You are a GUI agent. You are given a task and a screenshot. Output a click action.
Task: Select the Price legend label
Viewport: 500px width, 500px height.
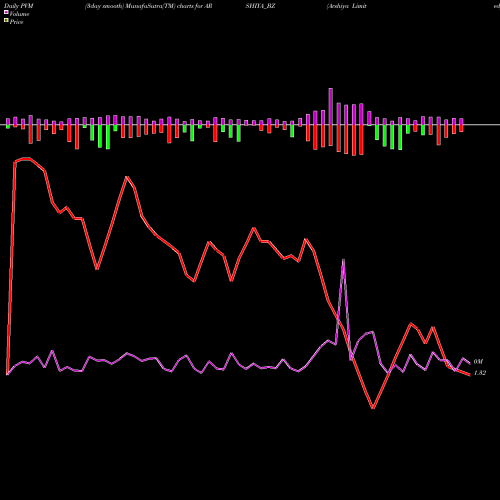(x=16, y=22)
